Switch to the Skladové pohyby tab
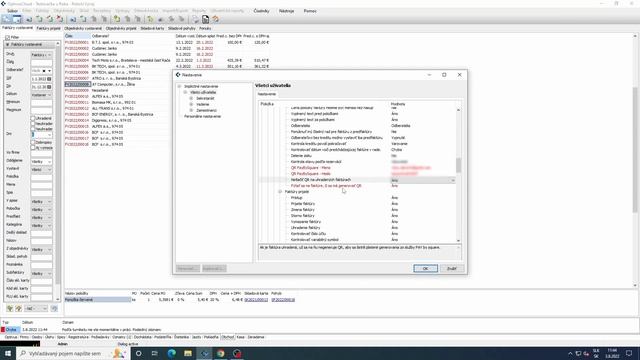Viewport: 640px width, 360px height. pyautogui.click(x=182, y=29)
